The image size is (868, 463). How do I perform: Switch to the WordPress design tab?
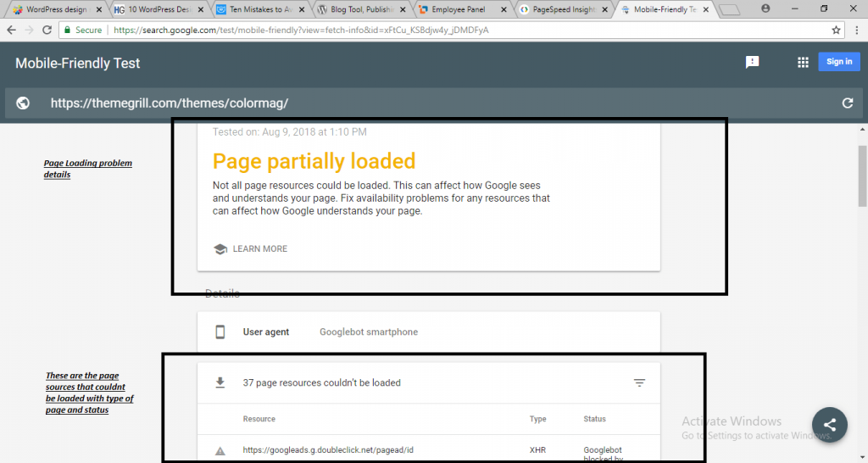click(55, 9)
